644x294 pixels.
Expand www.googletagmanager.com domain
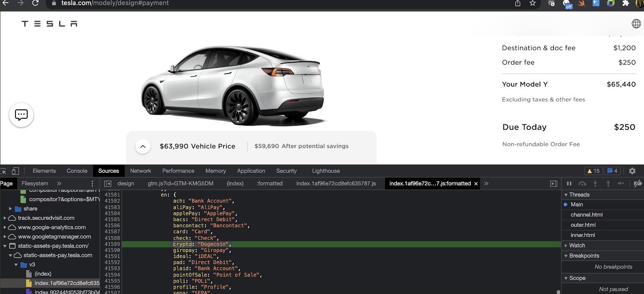point(5,237)
